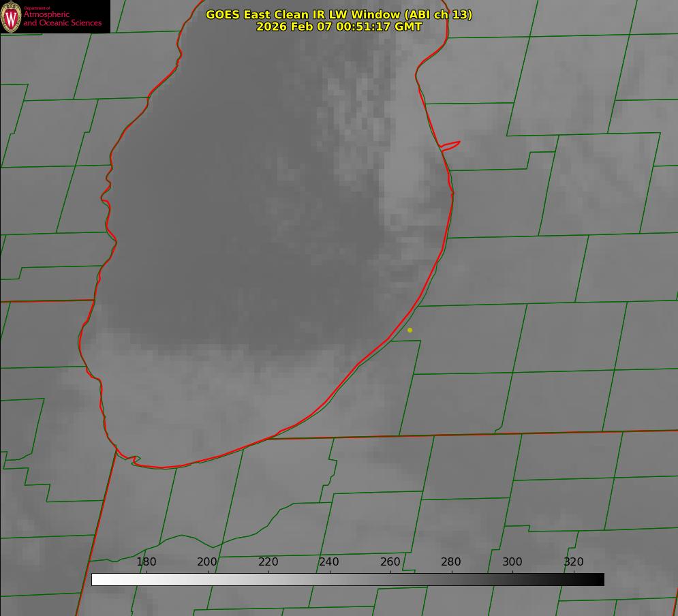Click the '280' colorbar label
Image resolution: width=678 pixels, height=616 pixels.
451,561
